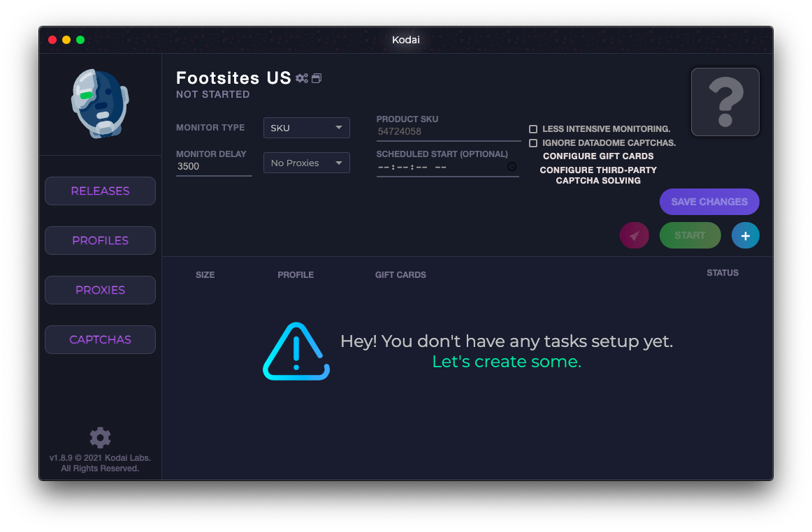The image size is (812, 532).
Task: Close the Kodai window with red button
Action: click(52, 40)
